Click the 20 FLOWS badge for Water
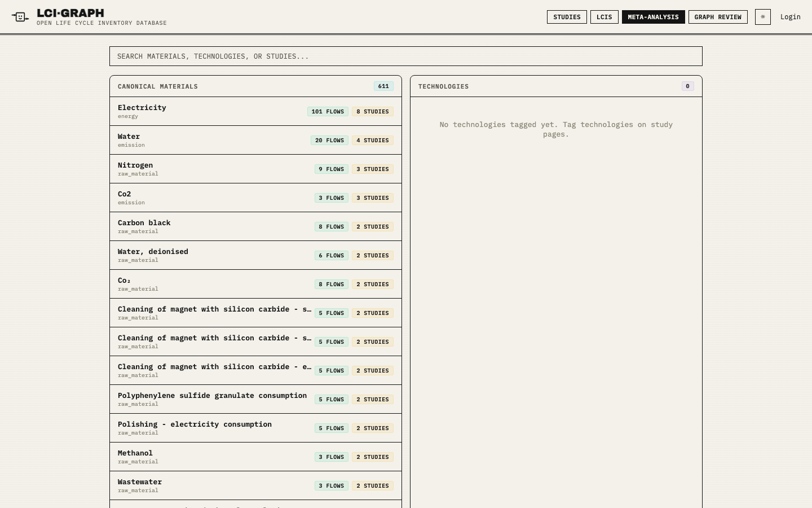The image size is (812, 508). [329, 141]
